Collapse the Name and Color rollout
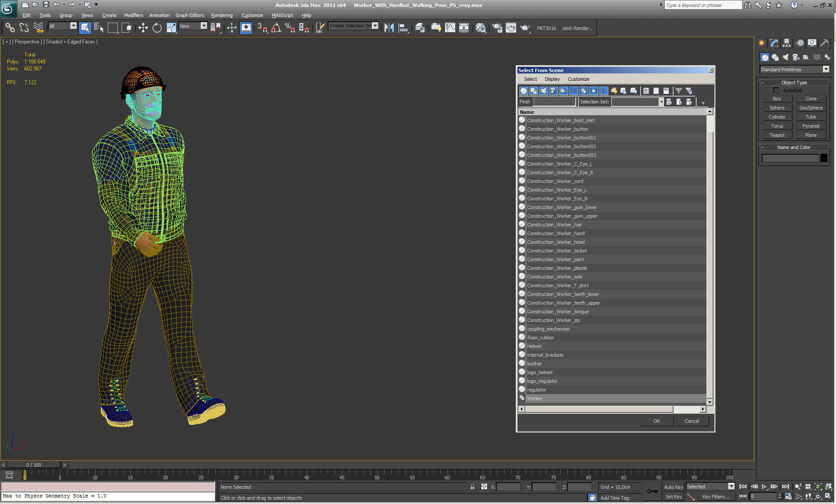Viewport: 836px width, 504px height. [x=762, y=147]
